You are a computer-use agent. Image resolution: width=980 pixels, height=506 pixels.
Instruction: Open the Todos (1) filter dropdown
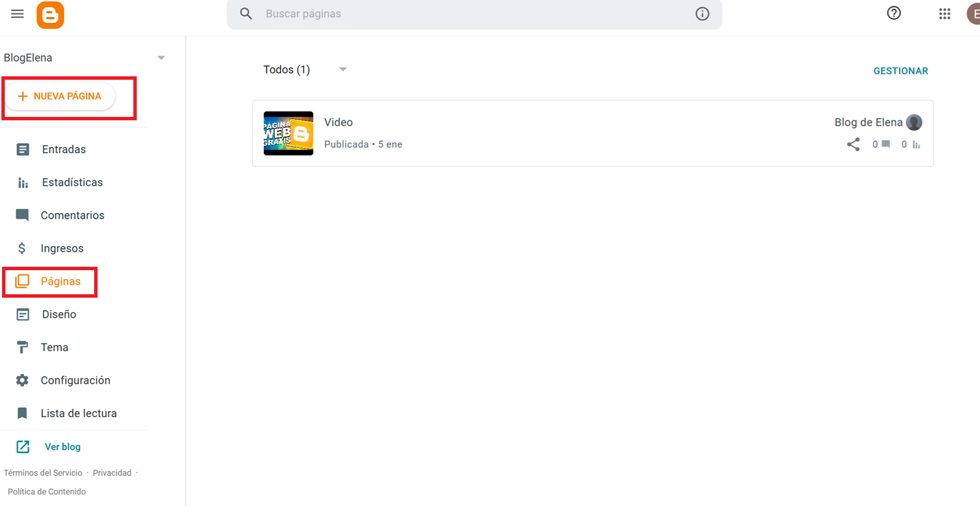pyautogui.click(x=342, y=69)
